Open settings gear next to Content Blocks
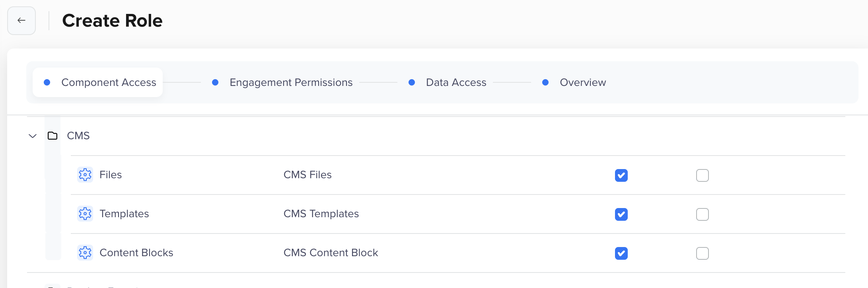This screenshot has width=868, height=288. tap(85, 253)
